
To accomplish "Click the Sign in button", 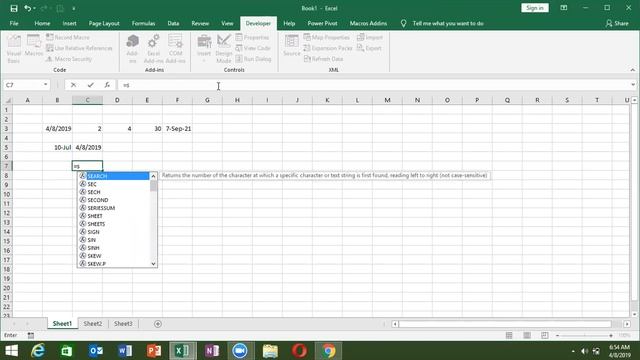I will pos(535,8).
